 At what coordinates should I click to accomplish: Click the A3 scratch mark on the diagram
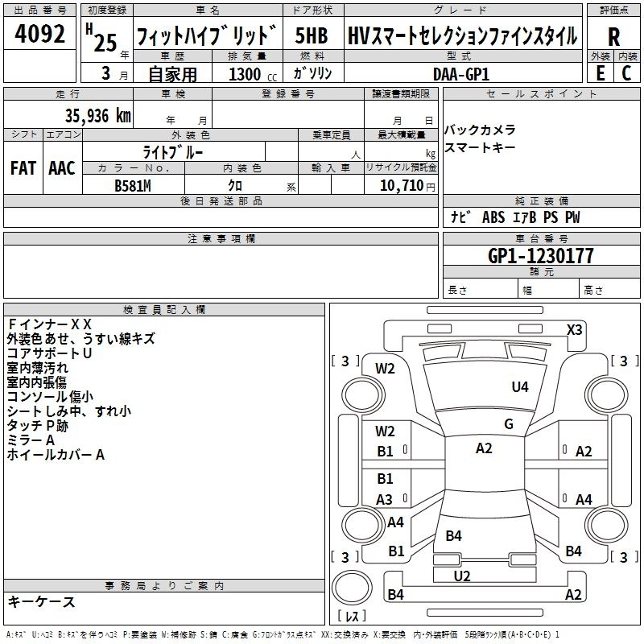(x=385, y=499)
